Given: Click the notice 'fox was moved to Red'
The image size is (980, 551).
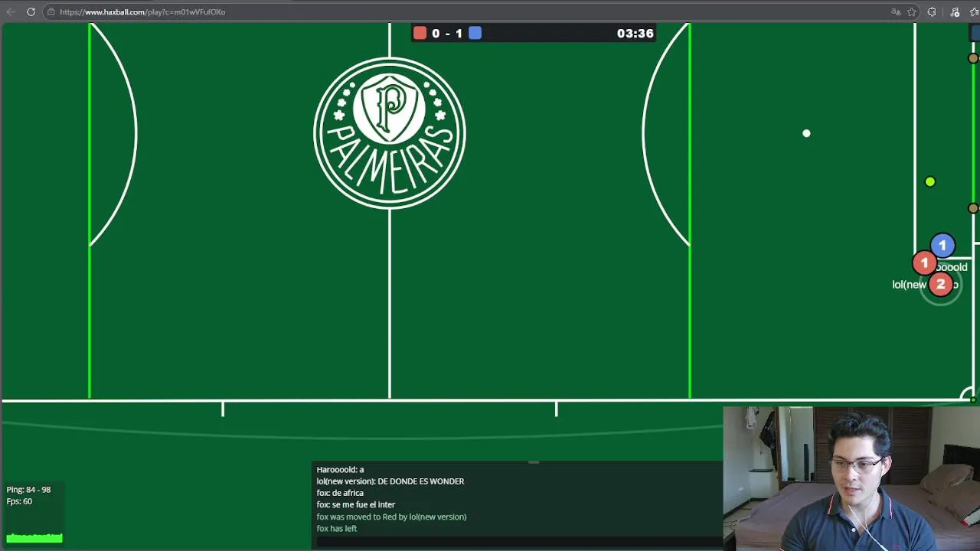Looking at the screenshot, I should [x=391, y=517].
